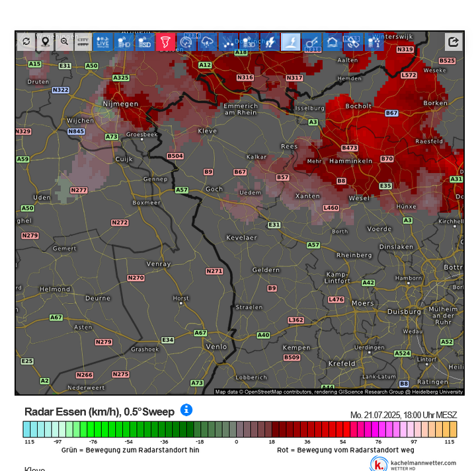The image size is (476, 471).
Task: Click the Geldern label on map
Action: [x=266, y=270]
